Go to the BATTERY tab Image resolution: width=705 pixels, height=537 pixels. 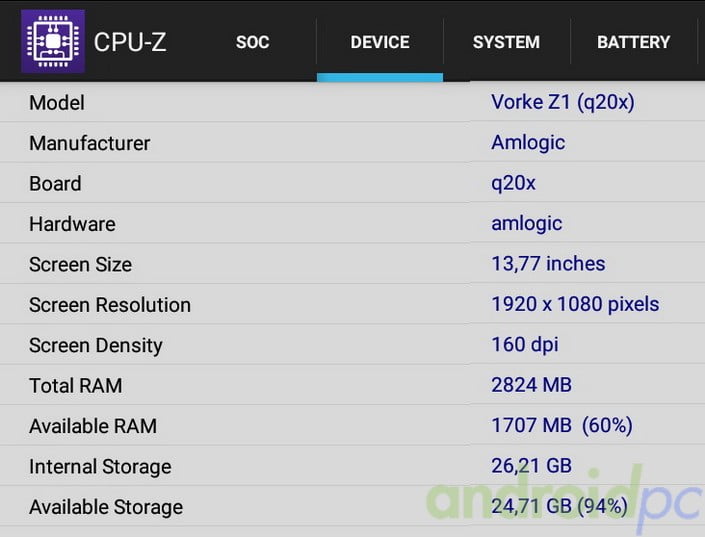pyautogui.click(x=633, y=42)
